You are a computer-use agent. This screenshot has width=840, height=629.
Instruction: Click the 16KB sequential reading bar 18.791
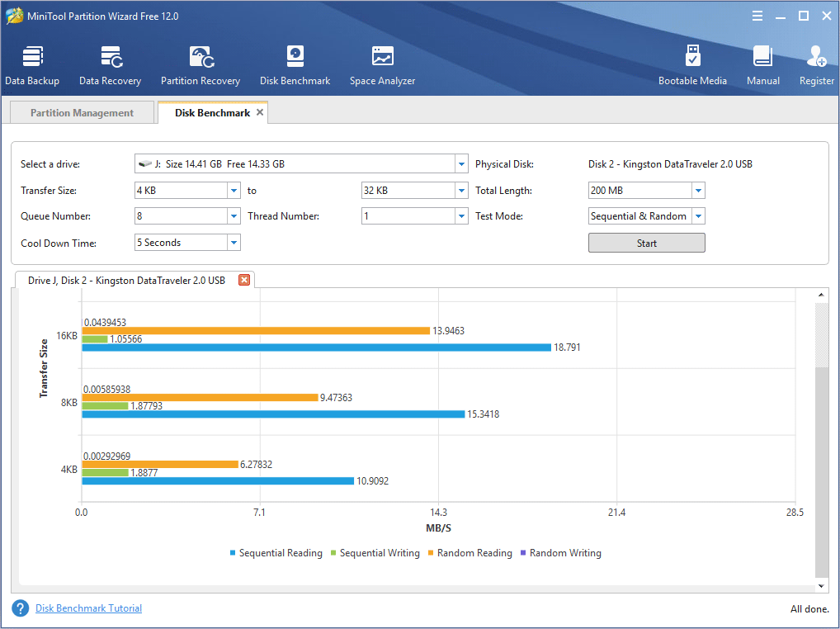pyautogui.click(x=317, y=348)
